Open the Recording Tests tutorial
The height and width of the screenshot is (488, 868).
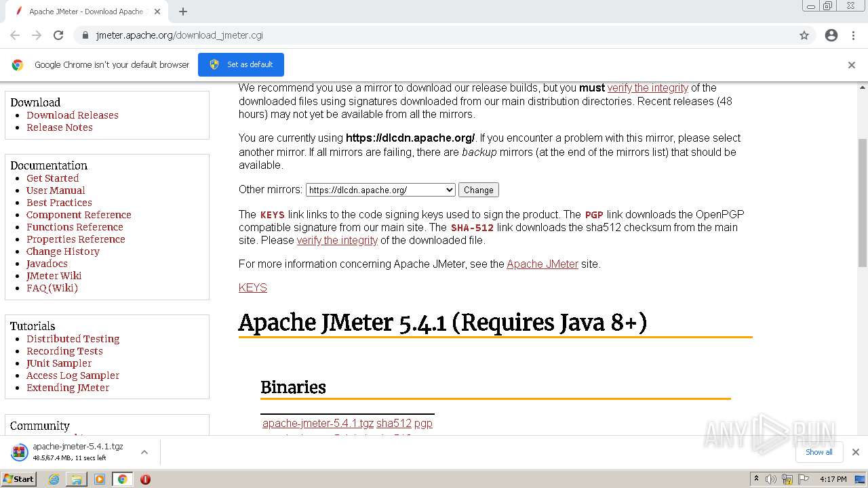(x=64, y=351)
